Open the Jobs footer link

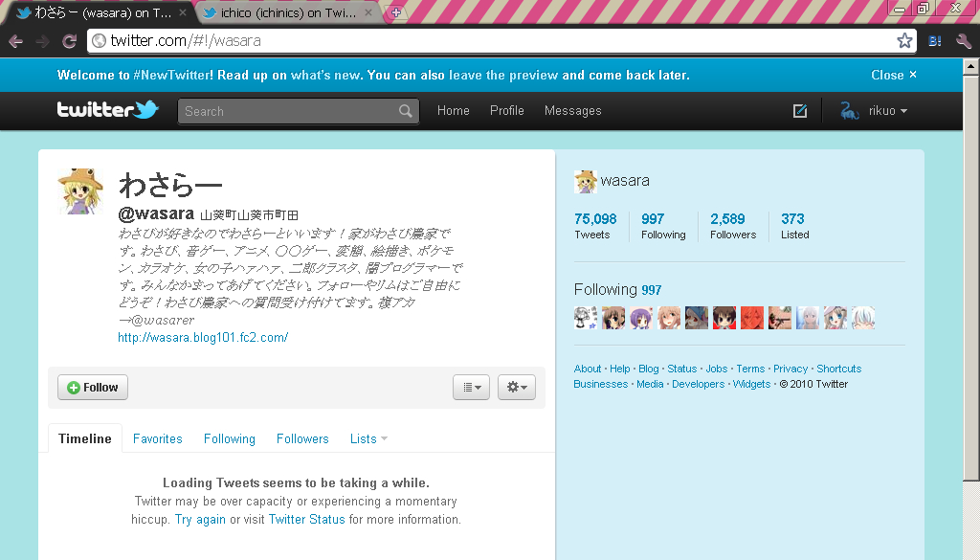point(716,369)
